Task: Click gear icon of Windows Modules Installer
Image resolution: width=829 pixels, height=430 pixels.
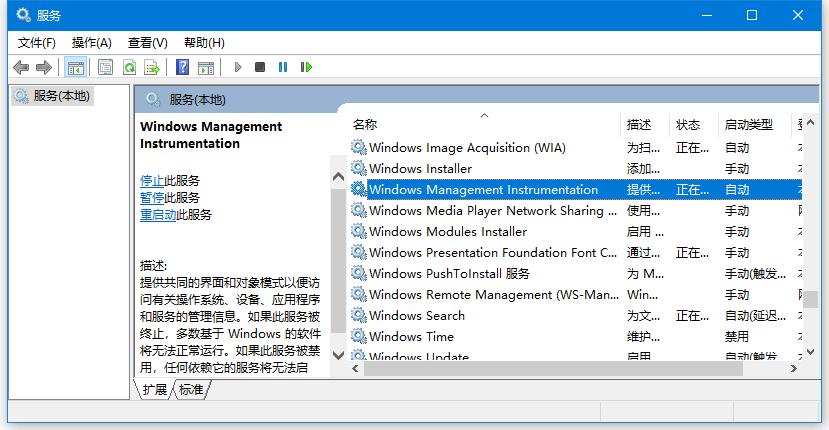Action: 358,231
